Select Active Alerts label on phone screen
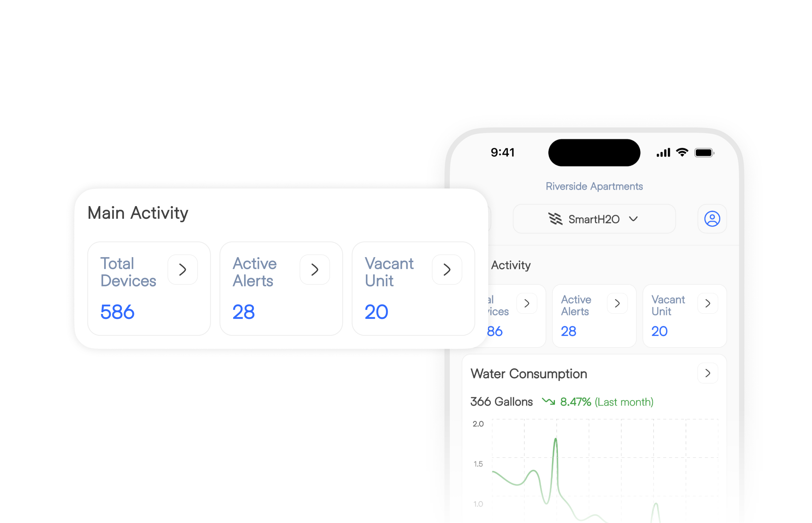This screenshot has height=523, width=812. point(576,305)
